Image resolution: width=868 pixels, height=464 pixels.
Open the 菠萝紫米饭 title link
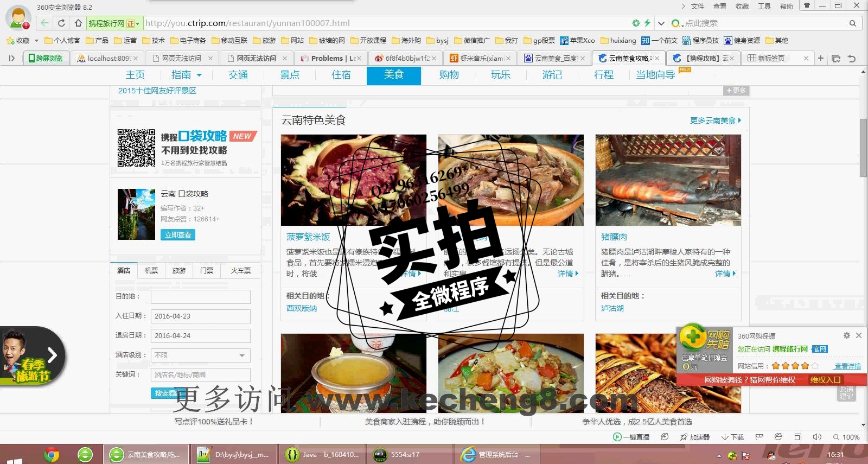point(308,237)
